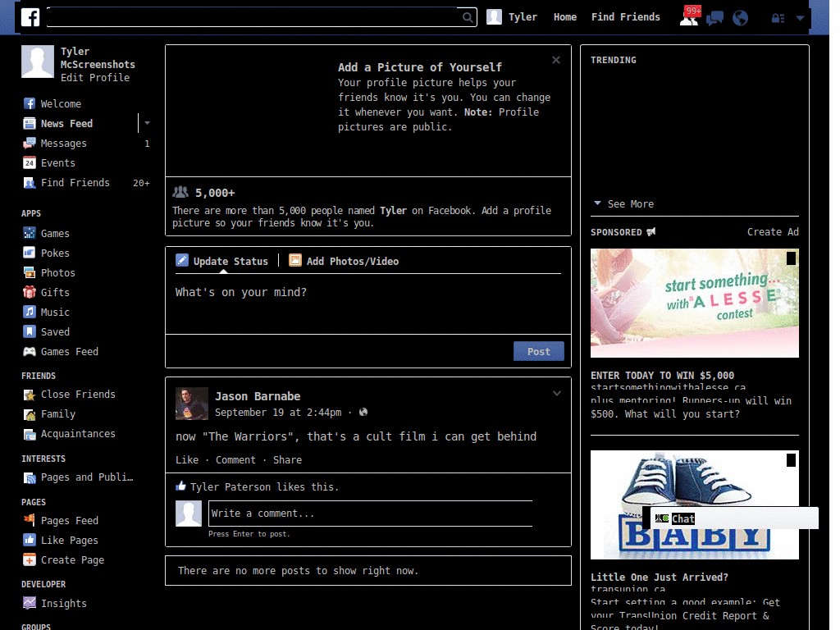Dismiss the Add a Picture card
The image size is (840, 630).
click(x=556, y=60)
